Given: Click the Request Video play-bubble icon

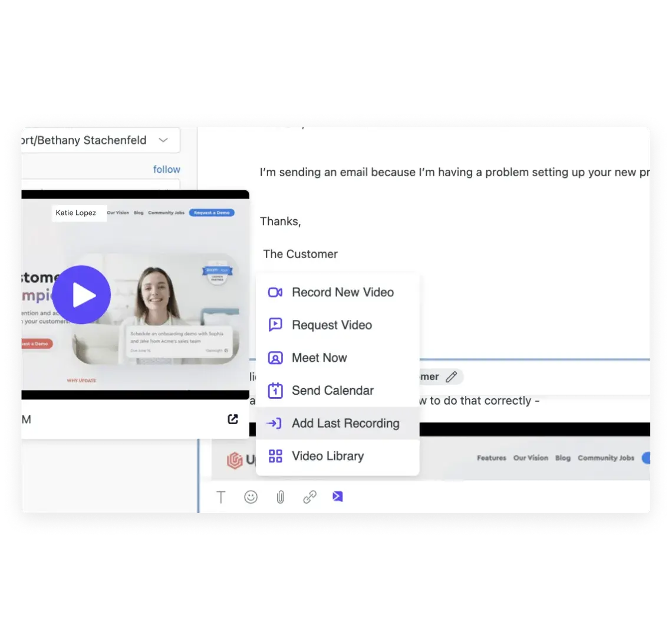Looking at the screenshot, I should 275,325.
